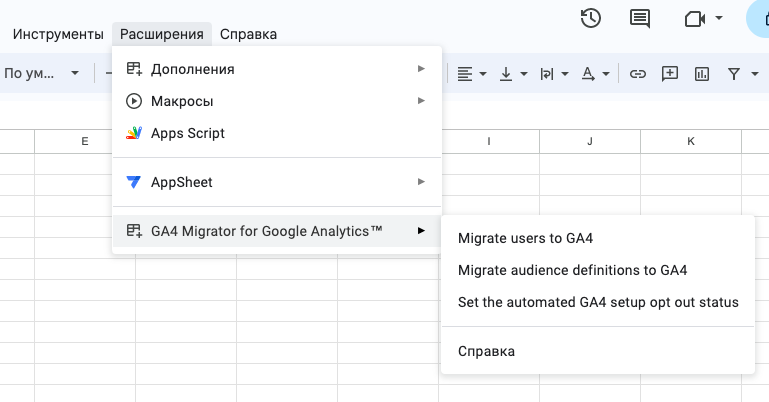Select column I header
The image size is (769, 402).
pyautogui.click(x=489, y=142)
